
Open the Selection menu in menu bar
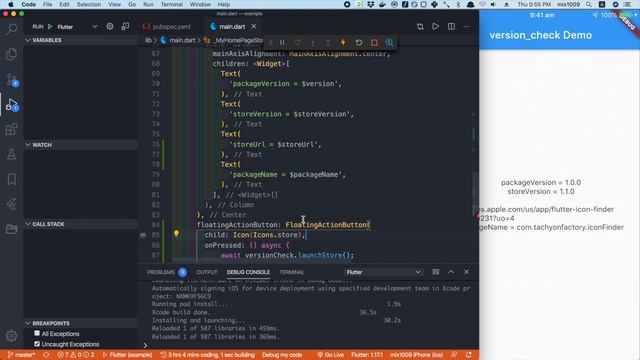point(89,4)
